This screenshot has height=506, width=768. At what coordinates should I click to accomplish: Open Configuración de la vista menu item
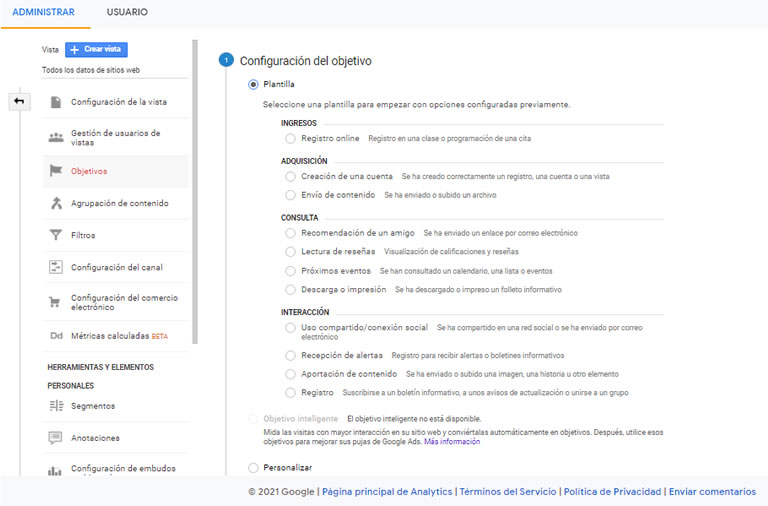pyautogui.click(x=116, y=102)
